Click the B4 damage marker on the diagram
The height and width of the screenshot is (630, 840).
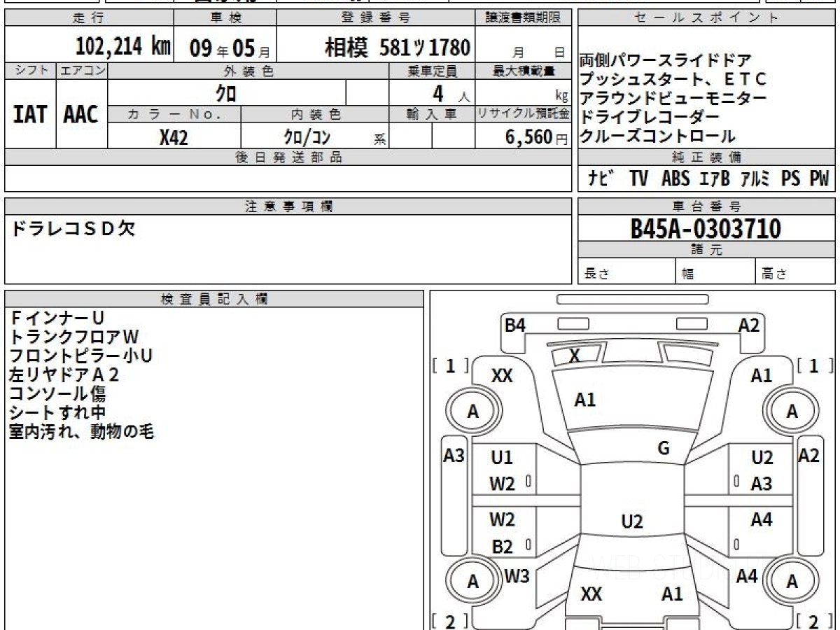tap(515, 325)
